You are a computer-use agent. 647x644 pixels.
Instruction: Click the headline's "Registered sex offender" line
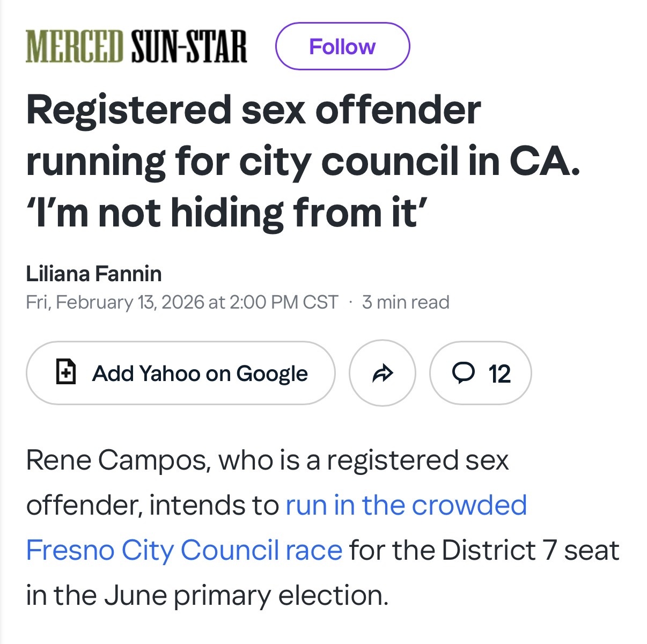[253, 110]
